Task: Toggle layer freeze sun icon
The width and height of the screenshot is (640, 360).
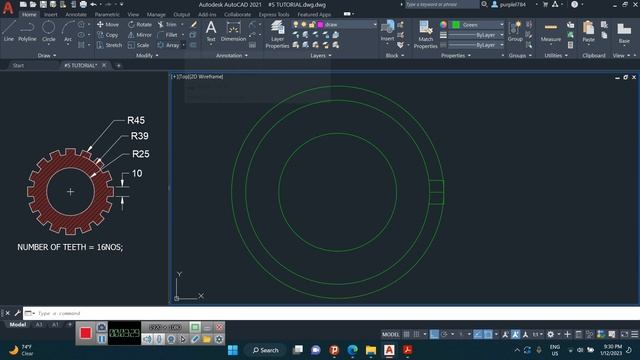Action: tap(304, 24)
